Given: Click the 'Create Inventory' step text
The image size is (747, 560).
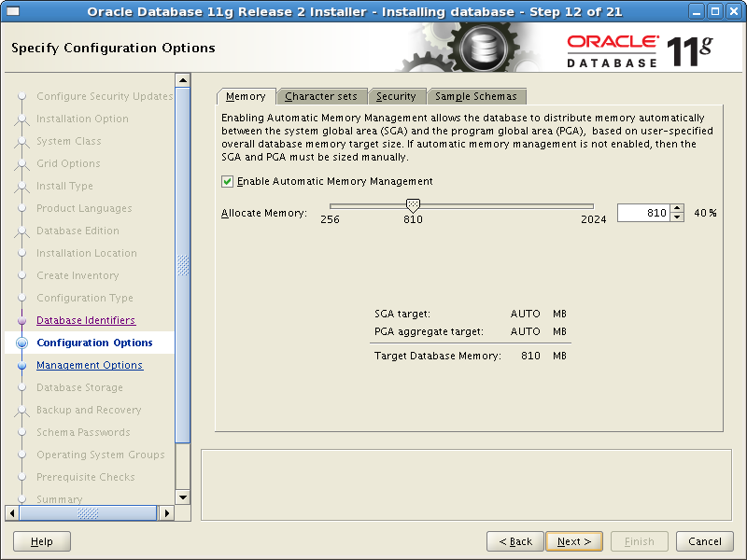Looking at the screenshot, I should click(x=78, y=275).
